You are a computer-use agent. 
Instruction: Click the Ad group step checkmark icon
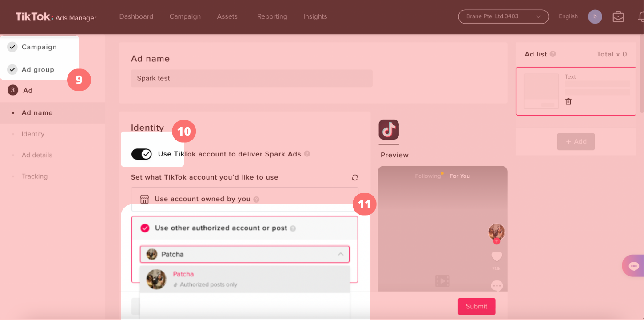[12, 69]
